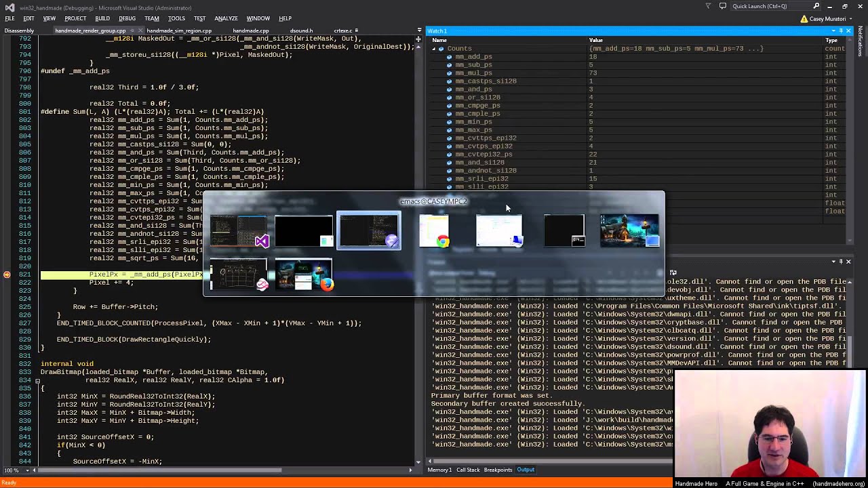Click the Visual Studio logo icon
868x488 pixels.
coord(9,7)
